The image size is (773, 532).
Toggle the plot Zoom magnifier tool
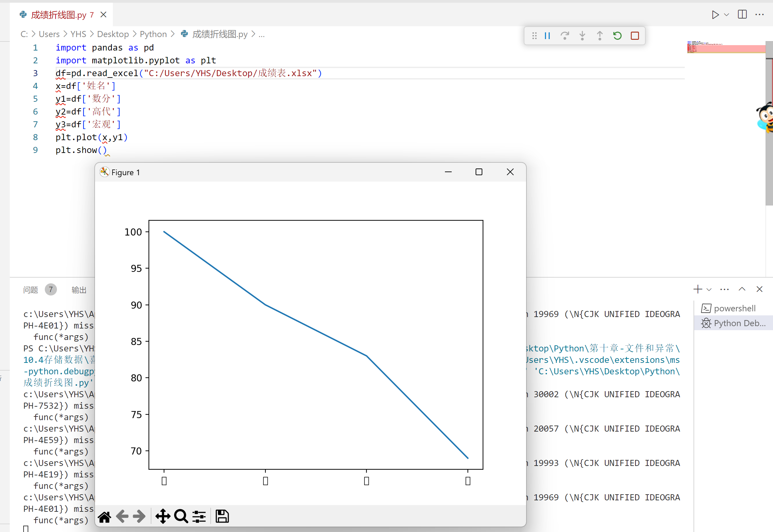[x=181, y=517]
